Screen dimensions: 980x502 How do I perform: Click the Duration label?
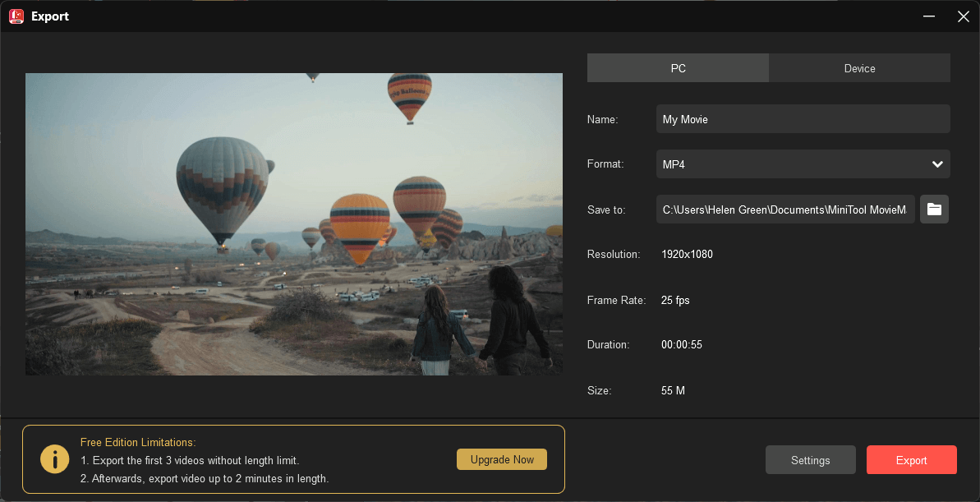[608, 344]
